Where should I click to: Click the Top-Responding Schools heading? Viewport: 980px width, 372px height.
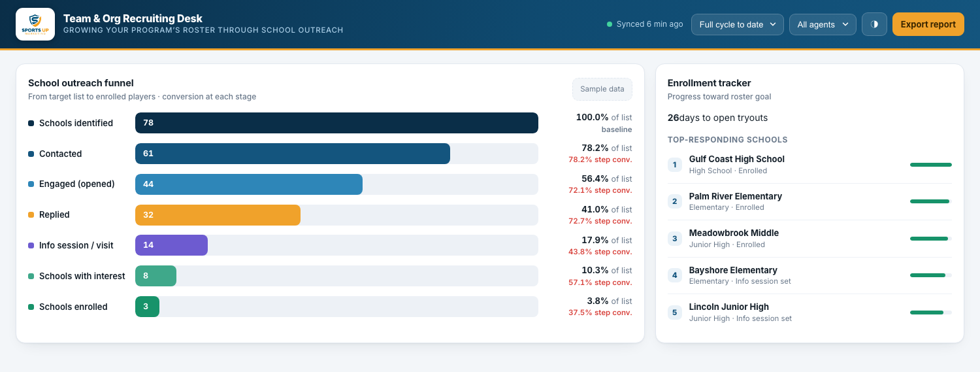click(x=727, y=140)
